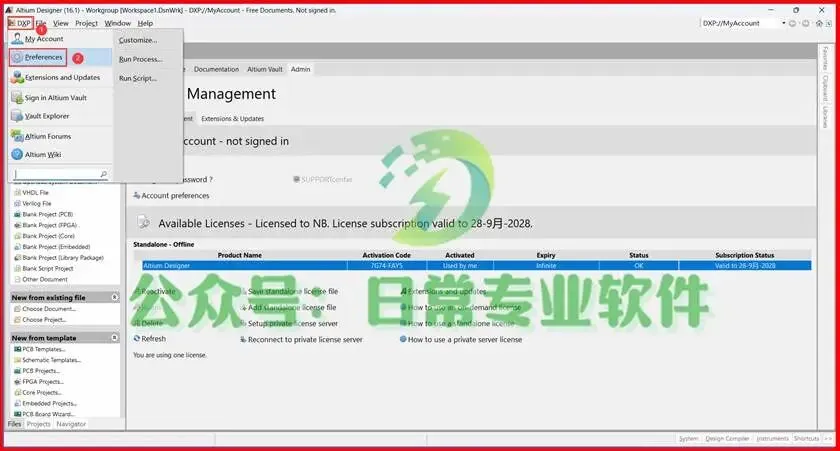The width and height of the screenshot is (840, 451).
Task: Open the DXP menu
Action: click(x=20, y=24)
